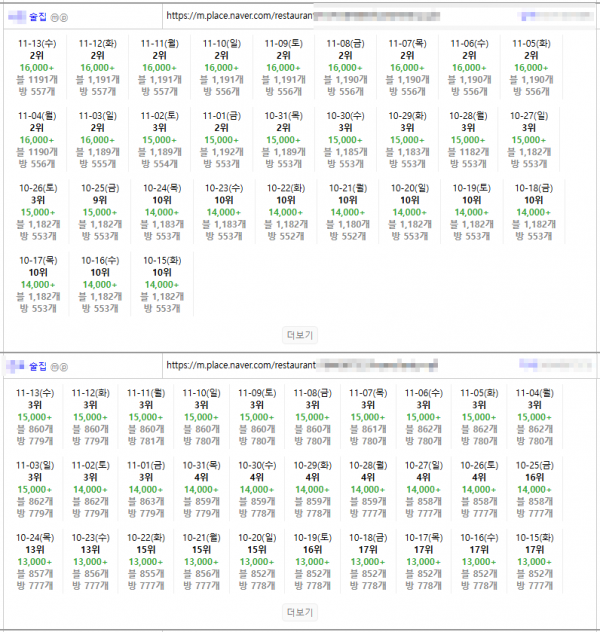The height and width of the screenshot is (632, 600).
Task: Click the second circle icon beside top 술집 label
Action: click(x=64, y=17)
